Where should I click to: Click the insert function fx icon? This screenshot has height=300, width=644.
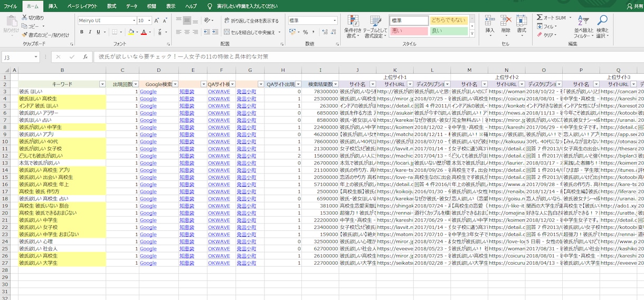pos(85,57)
